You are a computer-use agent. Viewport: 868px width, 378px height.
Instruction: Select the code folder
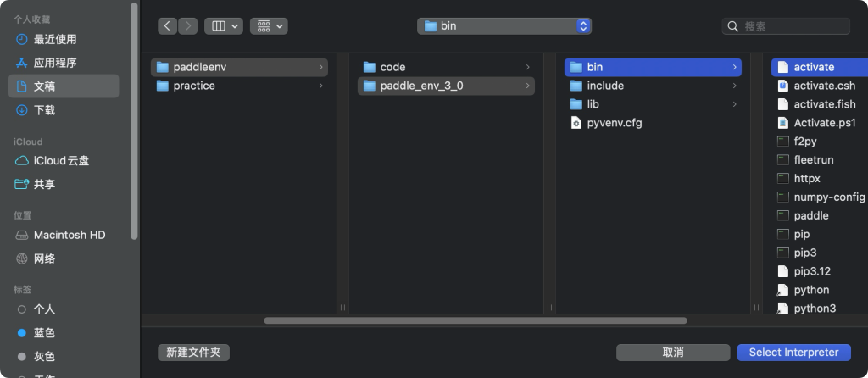[392, 67]
